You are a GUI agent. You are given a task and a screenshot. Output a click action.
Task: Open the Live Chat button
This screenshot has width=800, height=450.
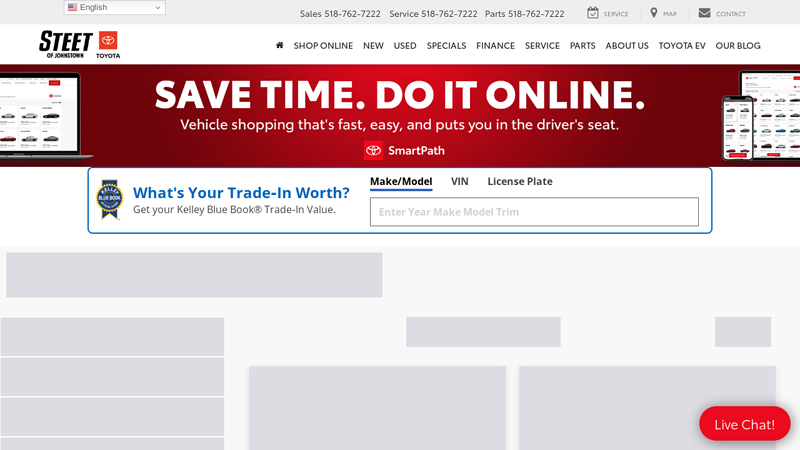point(744,424)
